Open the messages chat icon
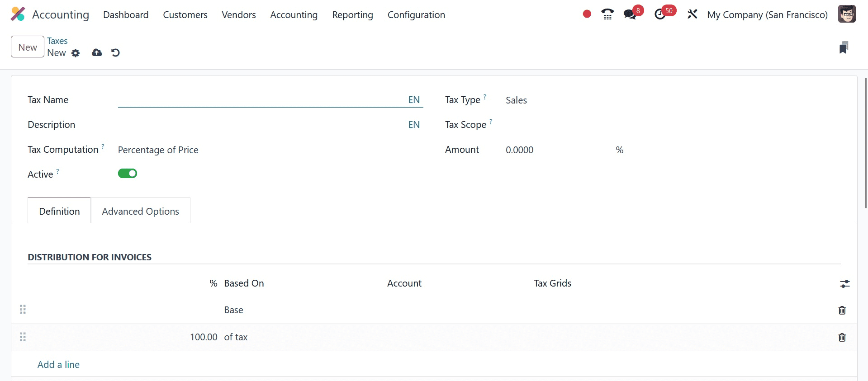 pyautogui.click(x=630, y=14)
